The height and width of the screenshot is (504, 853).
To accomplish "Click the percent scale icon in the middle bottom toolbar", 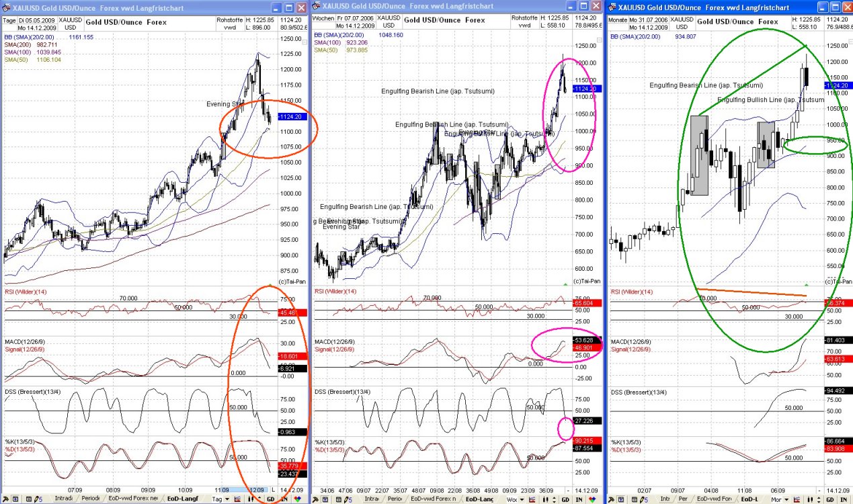I will point(531,500).
